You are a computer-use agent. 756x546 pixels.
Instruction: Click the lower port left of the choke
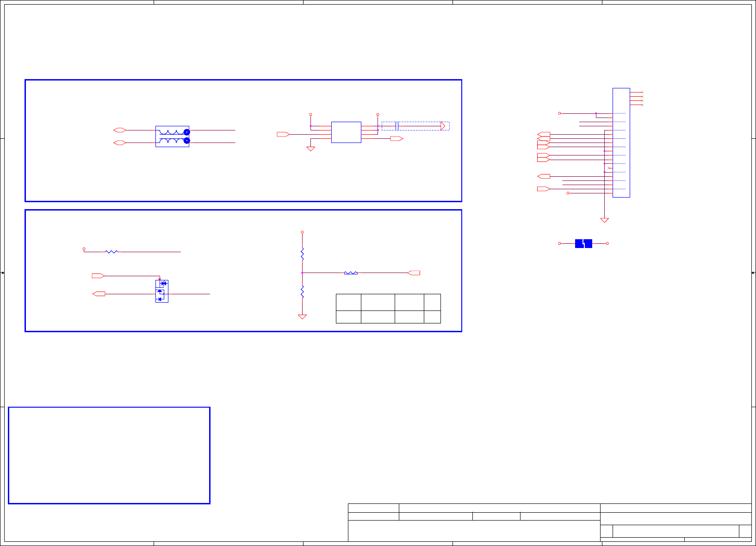pyautogui.click(x=119, y=143)
